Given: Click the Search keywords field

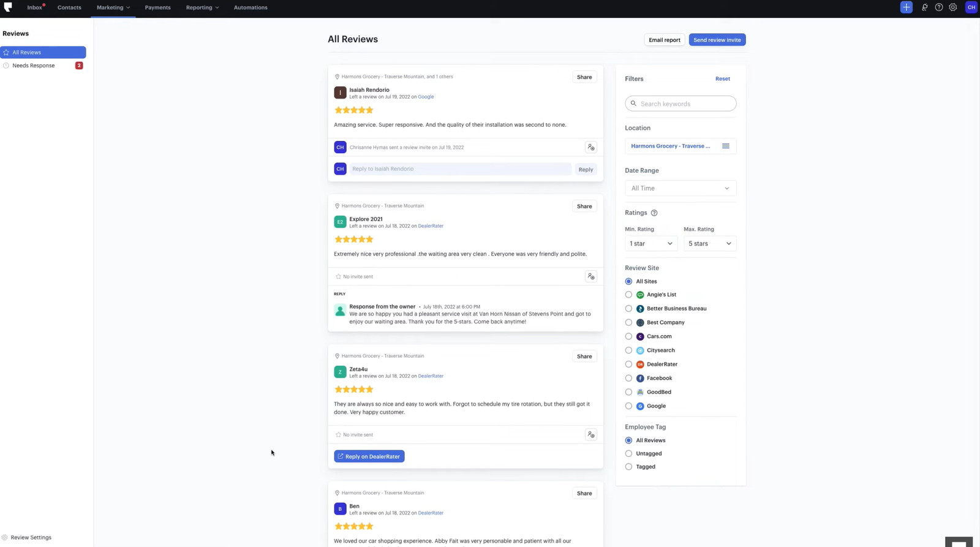Looking at the screenshot, I should click(x=680, y=104).
